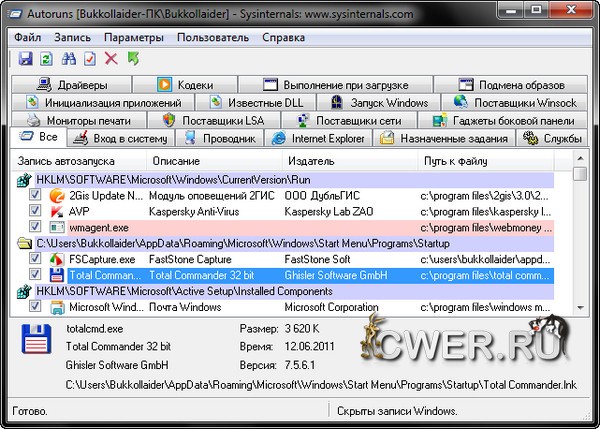
Task: Uncheck the 2Gis Update Notifier entry
Action: 35,195
